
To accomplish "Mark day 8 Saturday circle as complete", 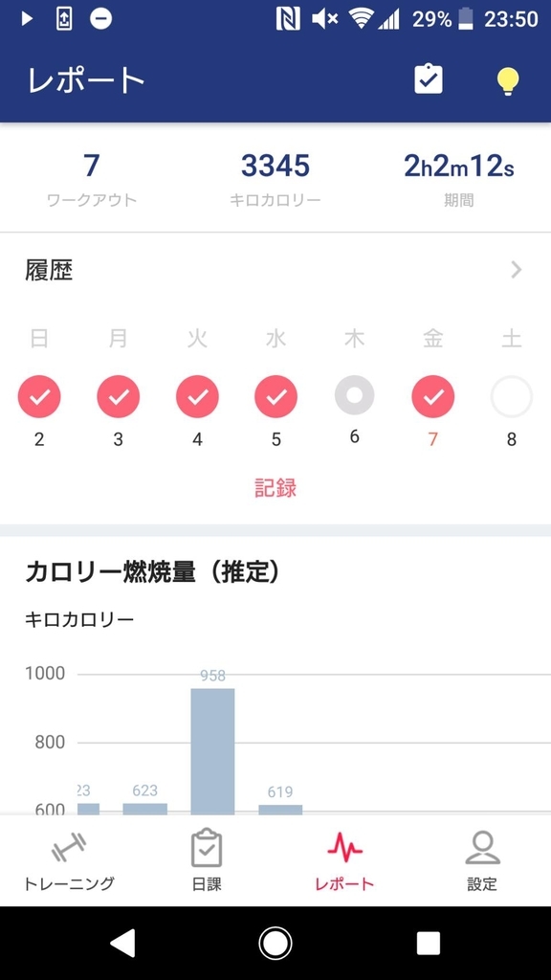I will [511, 396].
